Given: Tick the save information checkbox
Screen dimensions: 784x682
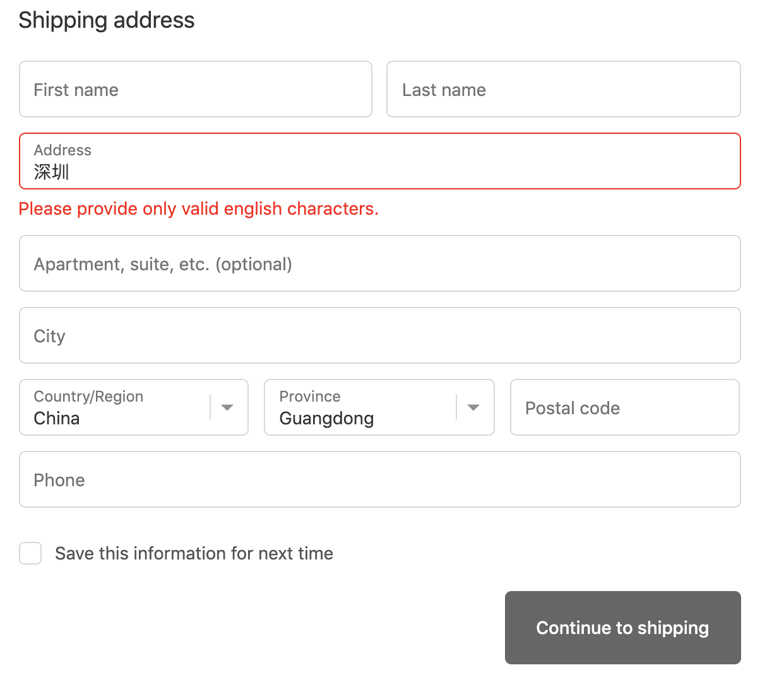Looking at the screenshot, I should click(x=30, y=553).
